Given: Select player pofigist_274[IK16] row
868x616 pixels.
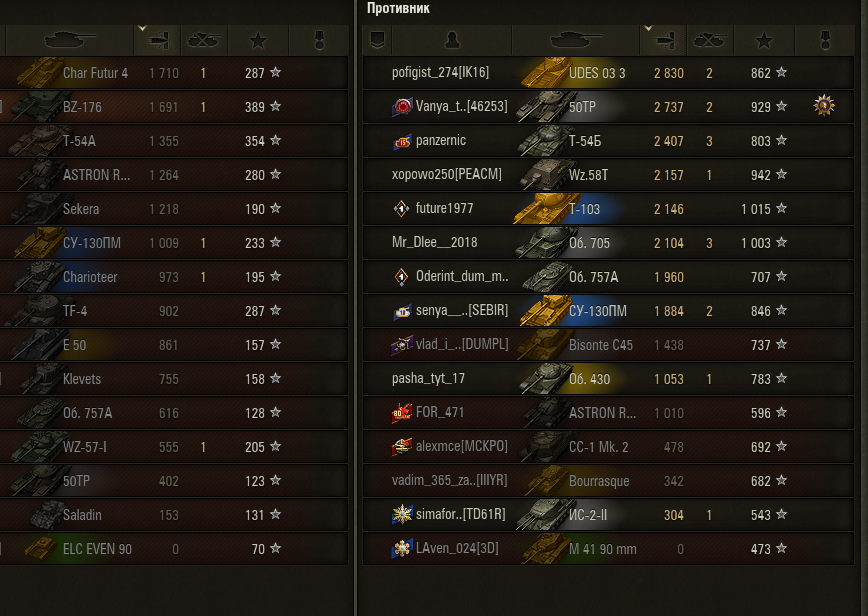Looking at the screenshot, I should [x=608, y=73].
